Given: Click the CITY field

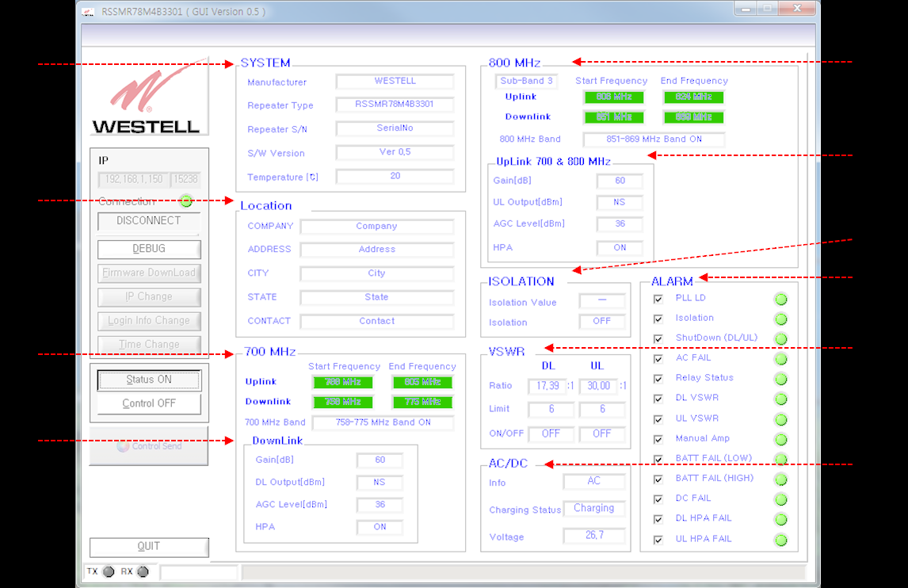Looking at the screenshot, I should click(x=376, y=273).
